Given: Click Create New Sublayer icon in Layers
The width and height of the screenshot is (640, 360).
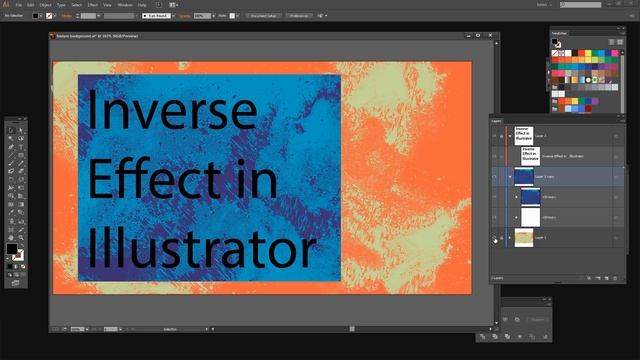Looking at the screenshot, I should point(598,278).
